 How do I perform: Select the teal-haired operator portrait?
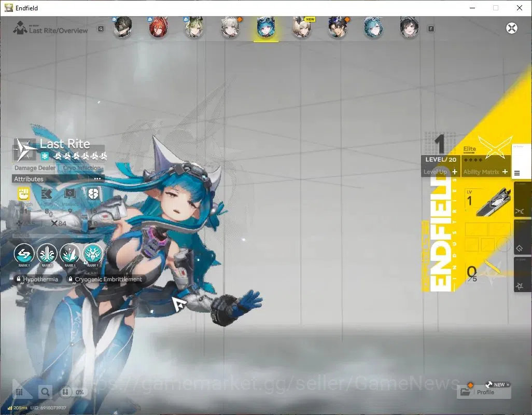[373, 27]
